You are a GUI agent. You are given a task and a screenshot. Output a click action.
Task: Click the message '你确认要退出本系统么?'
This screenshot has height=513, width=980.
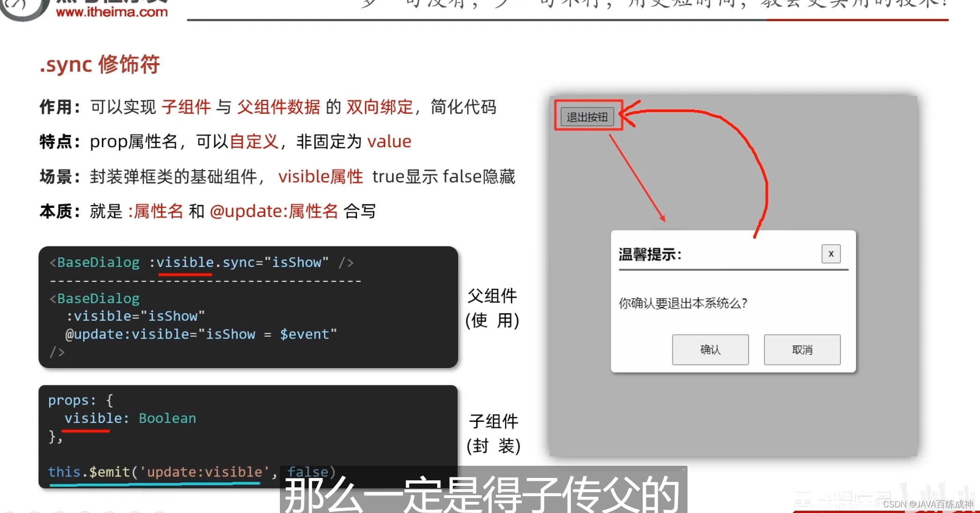point(683,303)
